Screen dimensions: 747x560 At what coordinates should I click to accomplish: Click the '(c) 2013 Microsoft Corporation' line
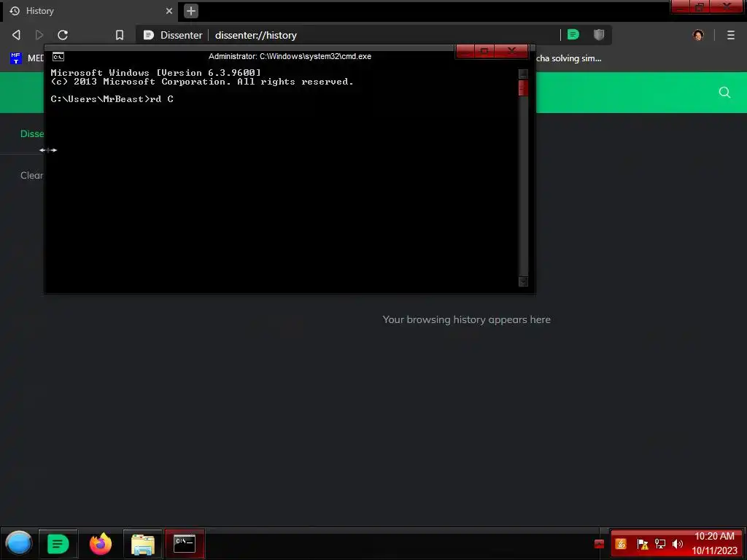(202, 82)
